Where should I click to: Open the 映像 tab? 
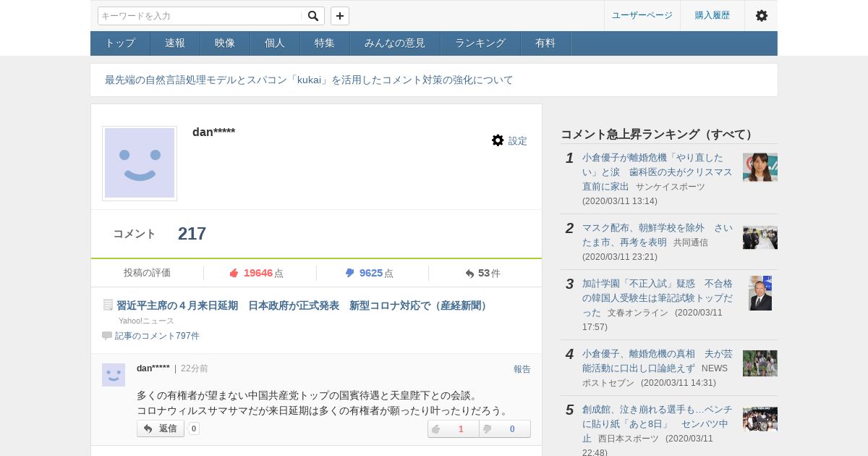pyautogui.click(x=225, y=43)
